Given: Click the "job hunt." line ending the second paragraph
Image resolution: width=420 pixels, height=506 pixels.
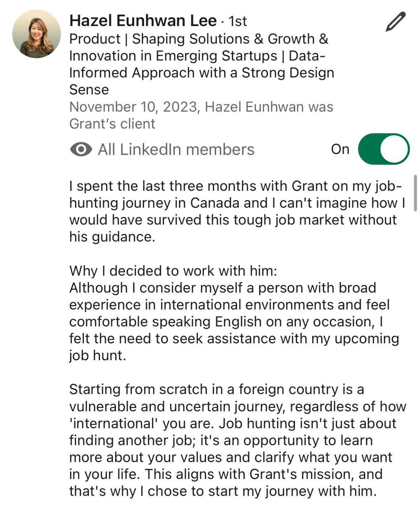Looking at the screenshot, I should [x=97, y=356].
